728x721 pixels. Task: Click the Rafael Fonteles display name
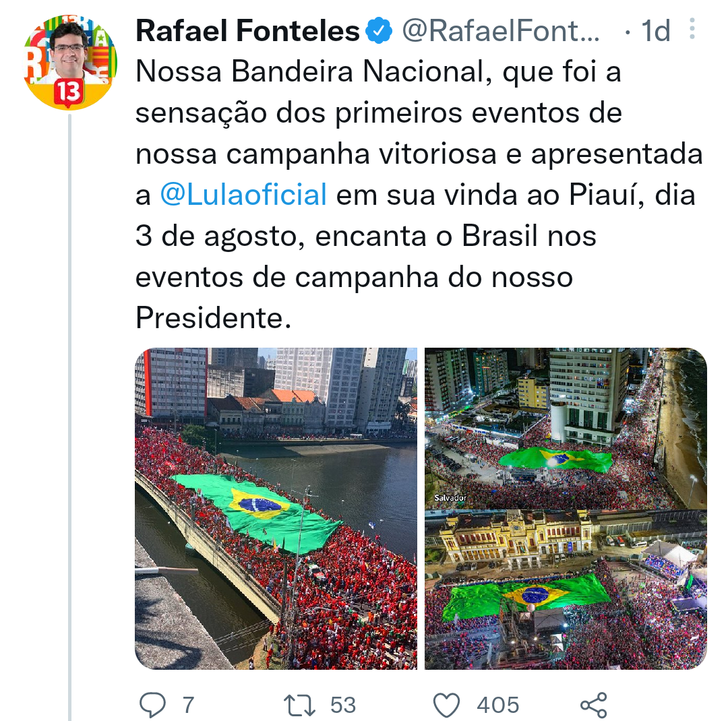click(x=247, y=31)
